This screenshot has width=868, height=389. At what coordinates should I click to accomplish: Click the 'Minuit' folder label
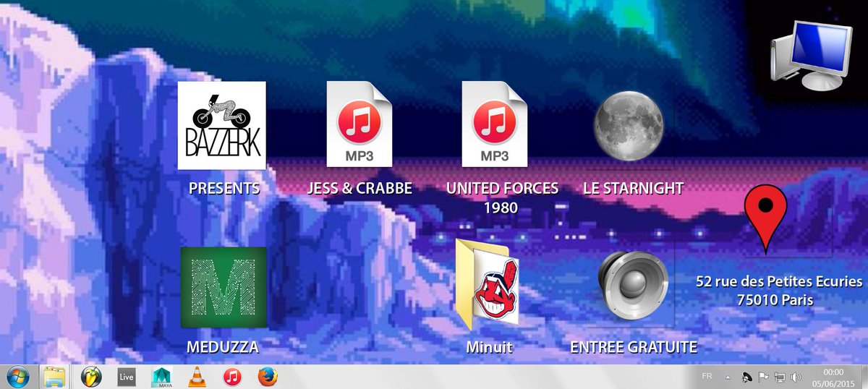489,348
